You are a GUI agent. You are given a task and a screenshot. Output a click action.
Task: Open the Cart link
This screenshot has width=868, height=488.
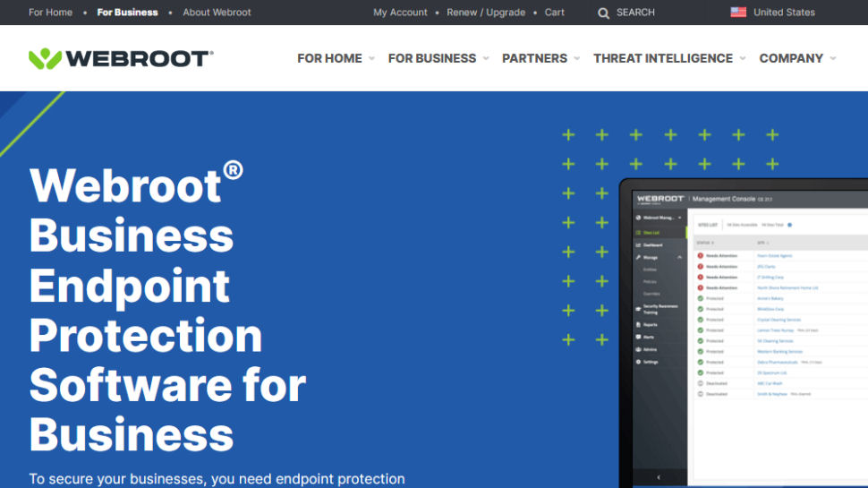[x=554, y=13]
